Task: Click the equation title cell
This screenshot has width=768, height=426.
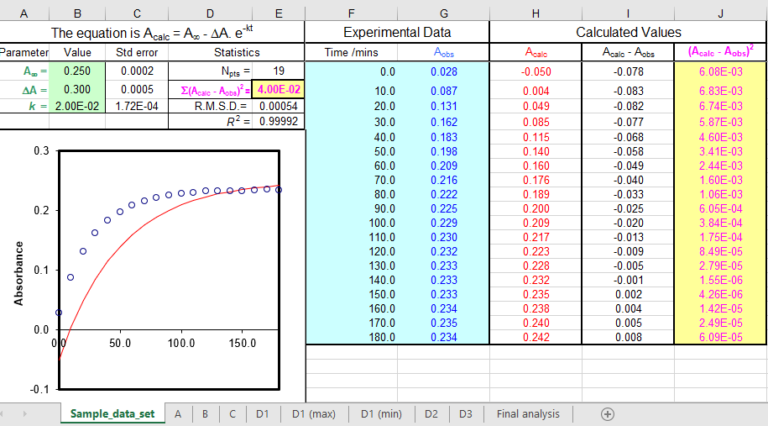Action: click(x=152, y=32)
